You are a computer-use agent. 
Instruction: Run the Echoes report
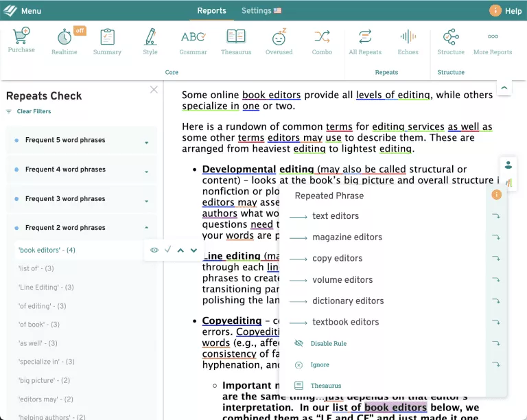coord(408,42)
